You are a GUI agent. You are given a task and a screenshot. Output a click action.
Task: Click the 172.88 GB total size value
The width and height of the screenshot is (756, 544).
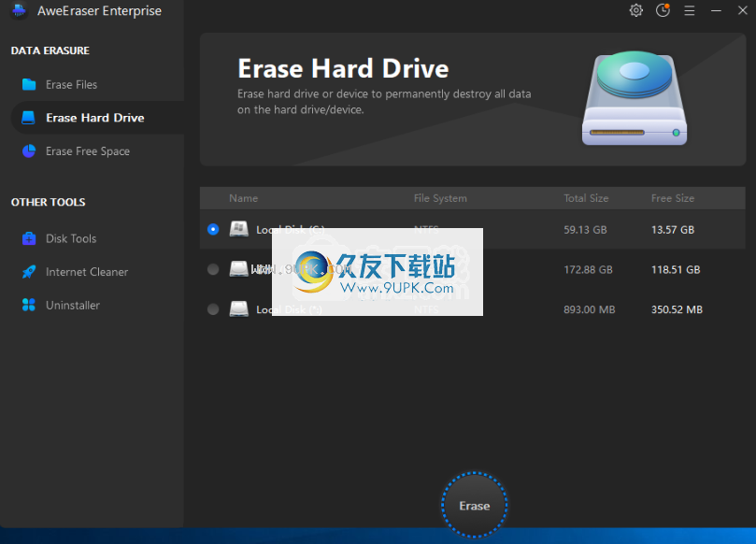pyautogui.click(x=588, y=269)
